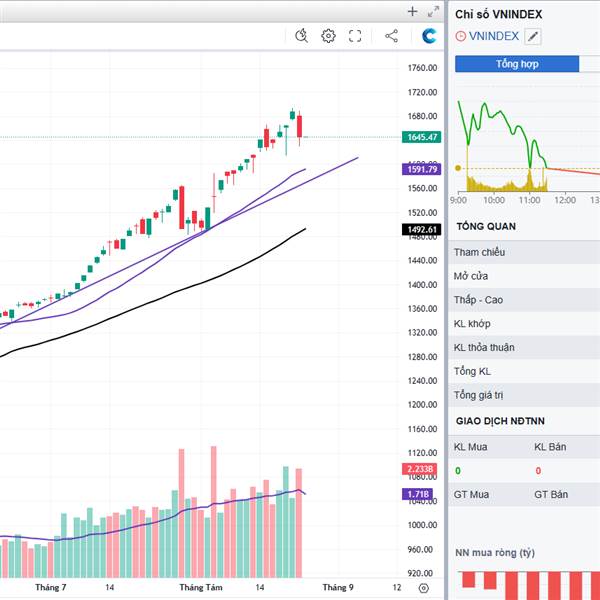
Task: Click the 1492.61 black average label
Action: pos(421,230)
